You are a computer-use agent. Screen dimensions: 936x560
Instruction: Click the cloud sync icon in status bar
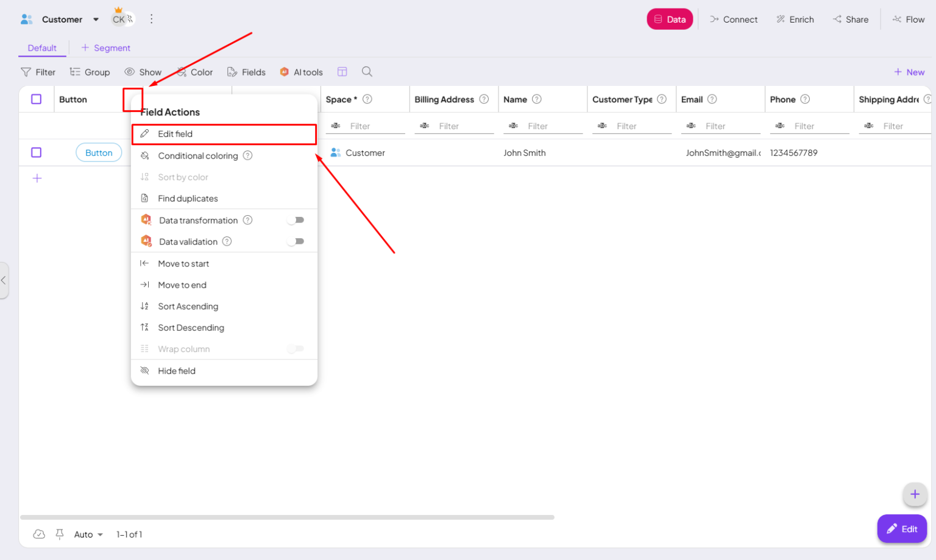(x=39, y=534)
